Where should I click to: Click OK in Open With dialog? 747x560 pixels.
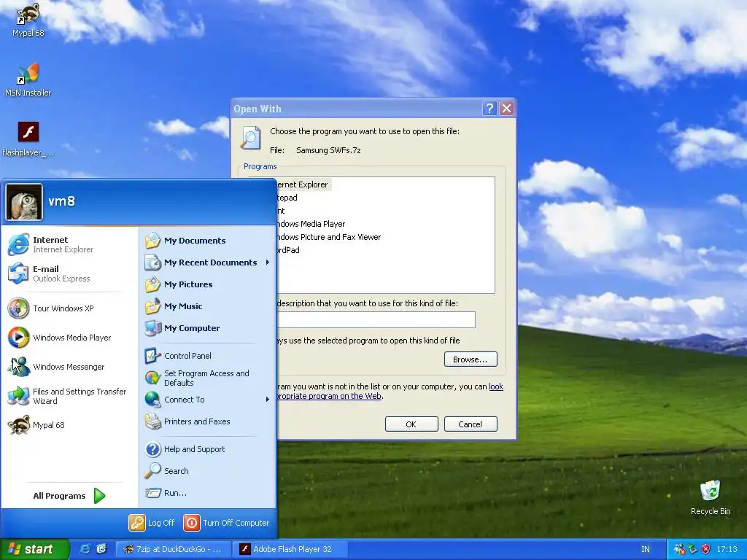coord(411,424)
